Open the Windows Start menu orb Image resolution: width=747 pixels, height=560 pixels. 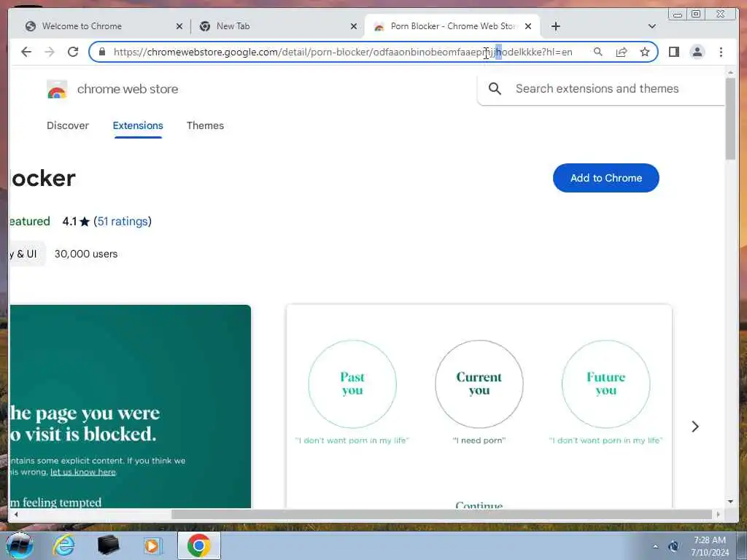(x=20, y=545)
